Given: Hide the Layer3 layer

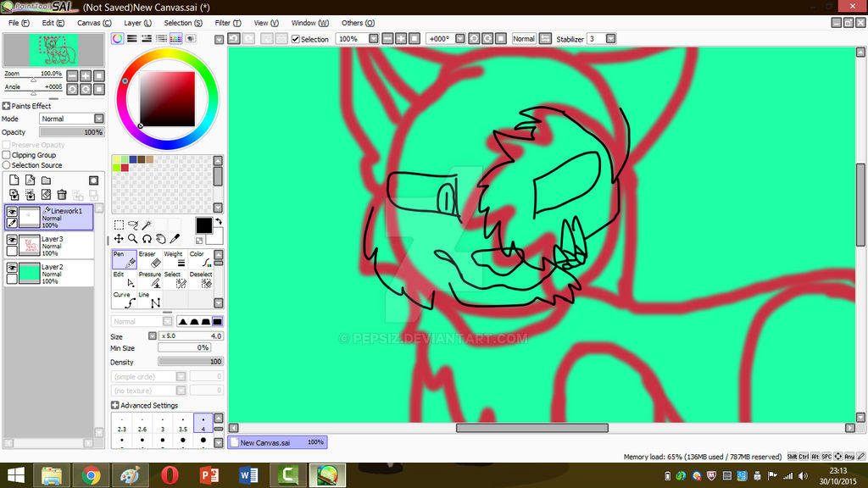Looking at the screenshot, I should click(x=13, y=240).
